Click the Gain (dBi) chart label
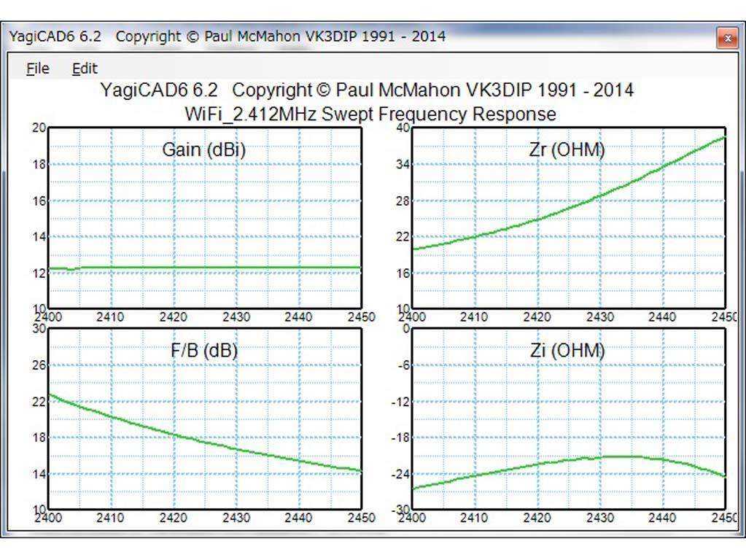This screenshot has width=746, height=560. tap(204, 150)
